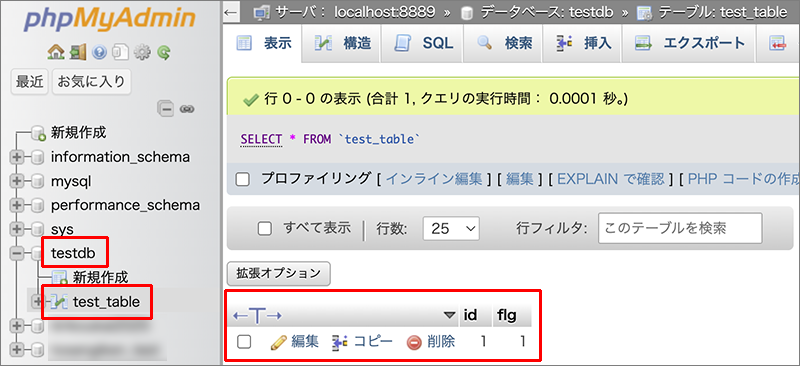Click the chain link icon in sidebar
This screenshot has width=800, height=366.
coord(187,109)
